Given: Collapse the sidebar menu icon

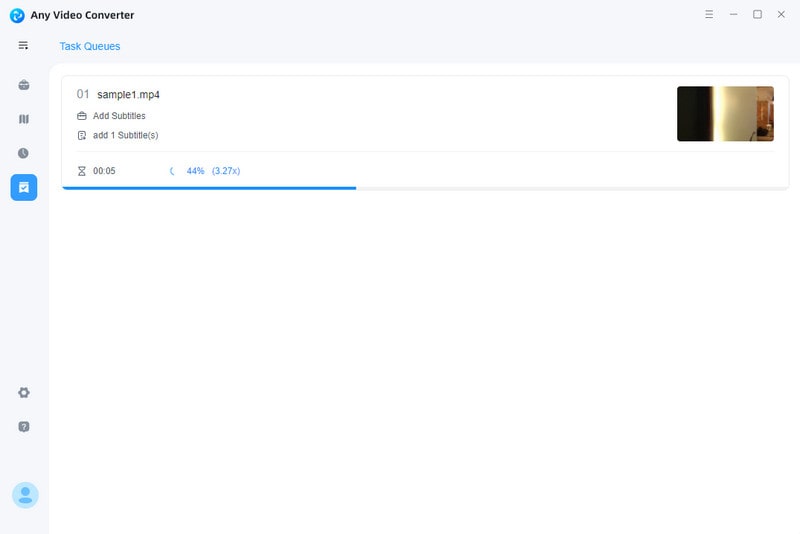Looking at the screenshot, I should 23,45.
